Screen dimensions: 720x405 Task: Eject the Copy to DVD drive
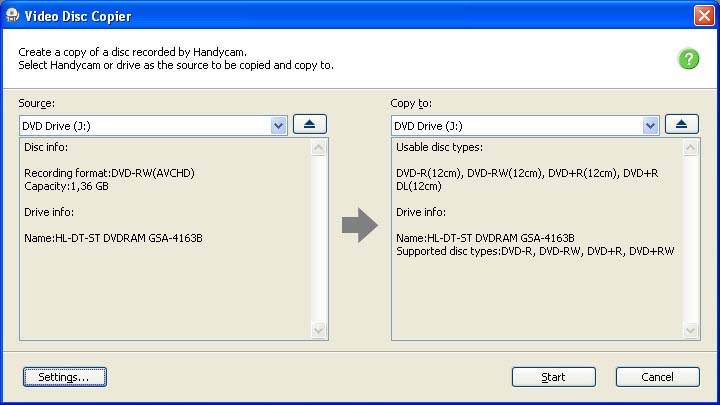click(681, 125)
